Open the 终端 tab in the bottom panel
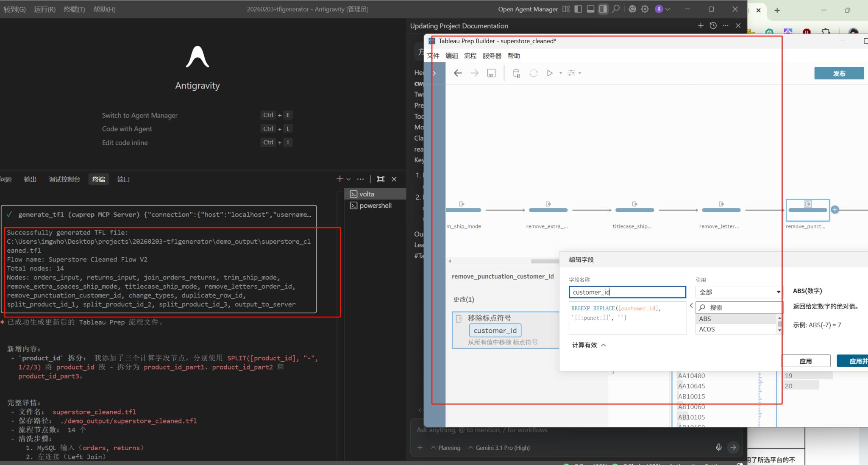868x465 pixels. (x=99, y=179)
